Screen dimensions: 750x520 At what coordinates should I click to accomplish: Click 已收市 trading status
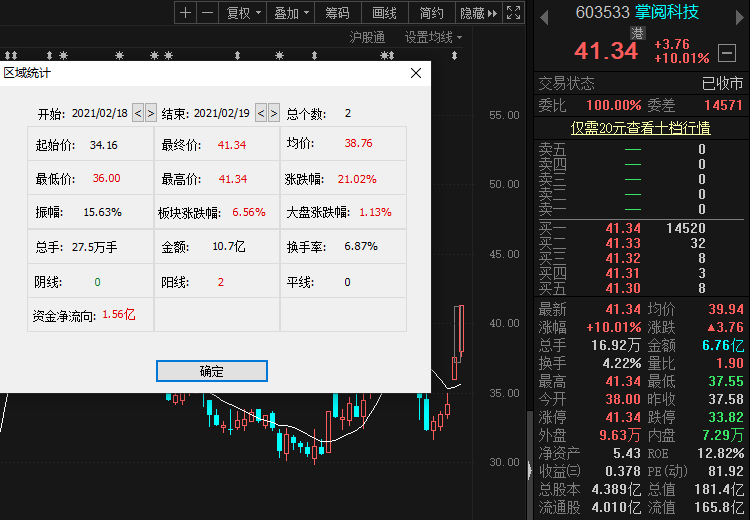click(x=722, y=84)
